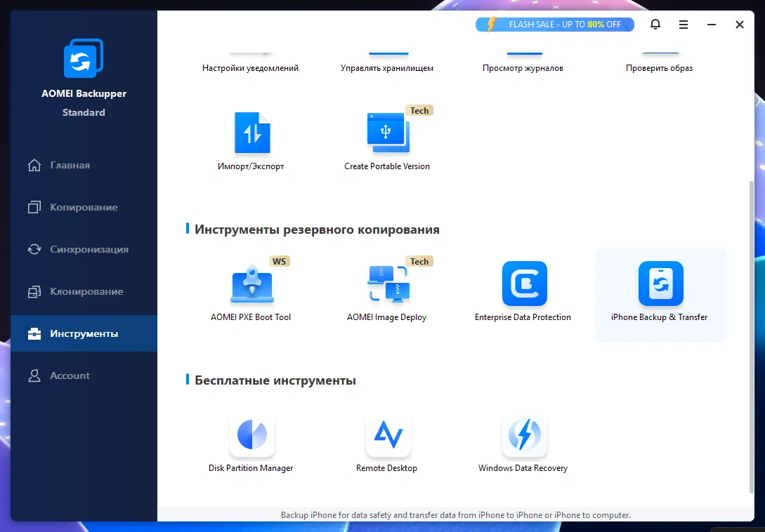Select the Инструменты sidebar item
Image resolution: width=765 pixels, height=532 pixels.
point(84,333)
